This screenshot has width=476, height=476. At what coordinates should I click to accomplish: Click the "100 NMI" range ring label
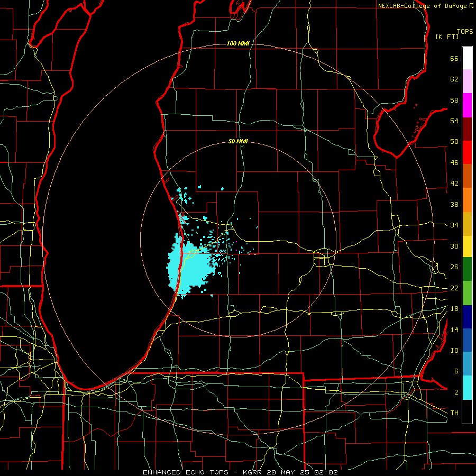point(238,44)
